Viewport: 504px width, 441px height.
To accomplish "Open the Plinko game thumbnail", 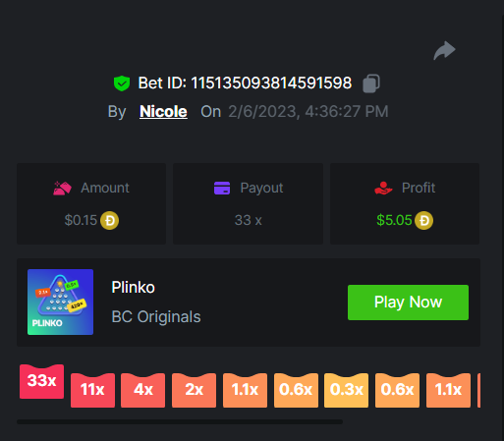I will [61, 302].
